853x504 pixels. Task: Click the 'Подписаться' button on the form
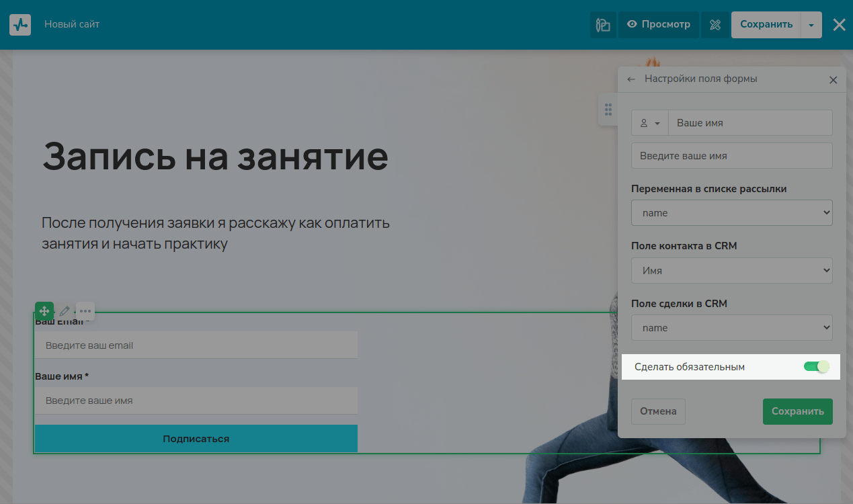[x=196, y=439]
